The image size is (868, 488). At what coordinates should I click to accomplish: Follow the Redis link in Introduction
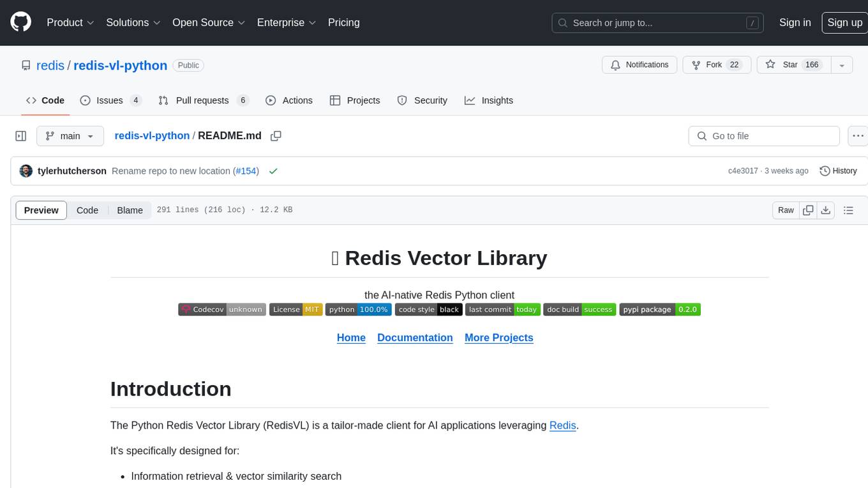[x=563, y=425]
